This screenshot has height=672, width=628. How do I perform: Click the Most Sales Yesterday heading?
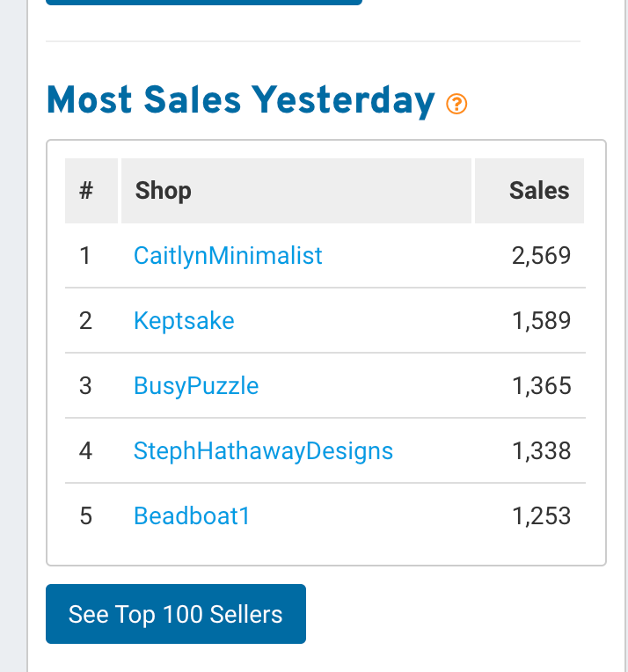click(240, 100)
